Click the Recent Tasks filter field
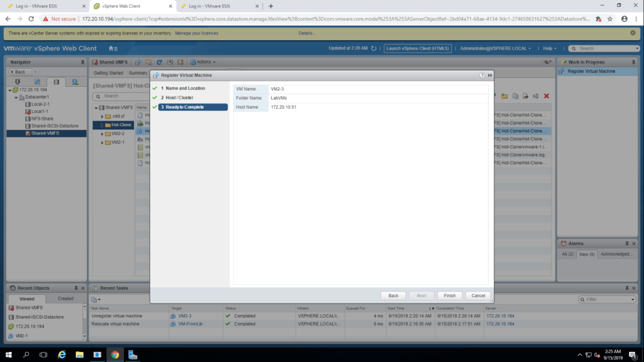 point(607,300)
